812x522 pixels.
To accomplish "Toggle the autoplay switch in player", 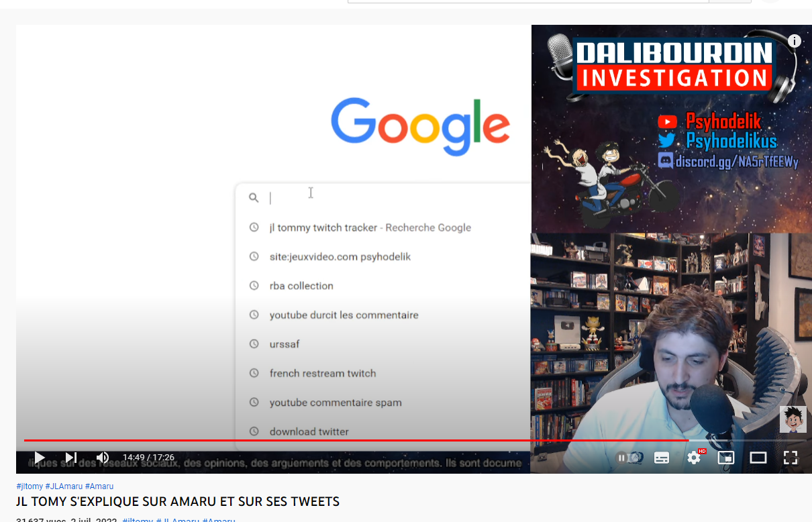I will click(x=629, y=458).
